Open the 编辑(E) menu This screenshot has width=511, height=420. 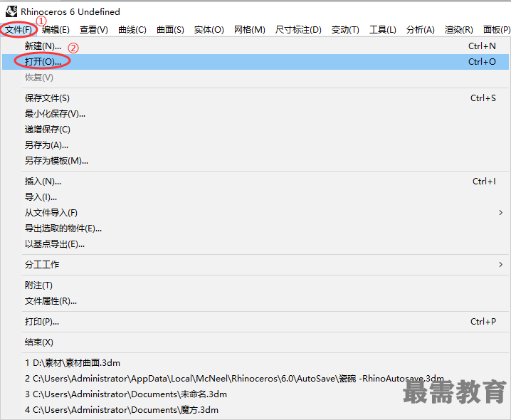click(x=56, y=30)
